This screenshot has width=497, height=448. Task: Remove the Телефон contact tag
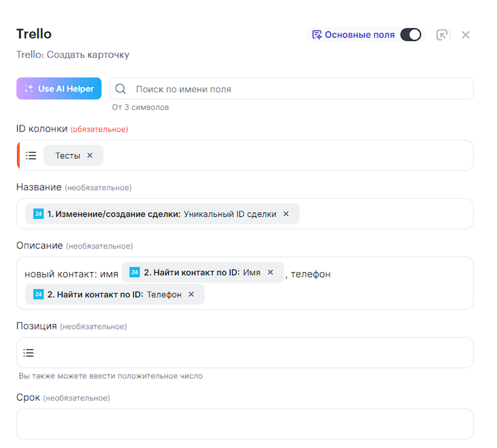(x=191, y=294)
